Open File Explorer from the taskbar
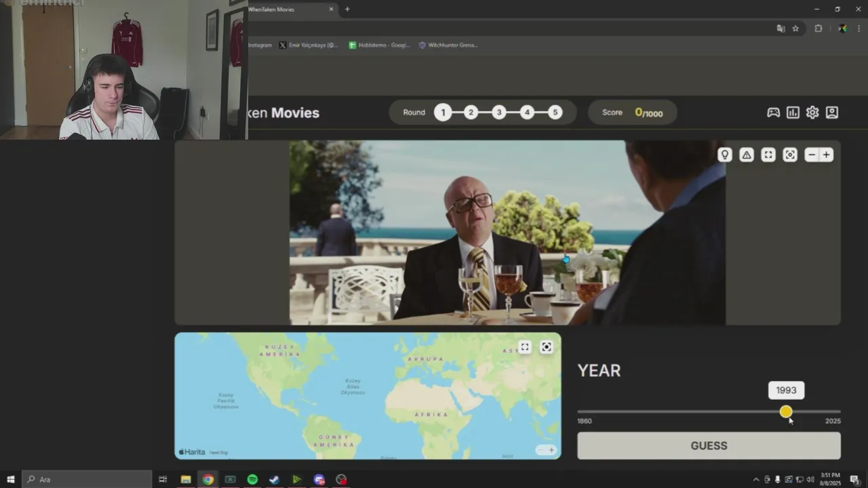868x488 pixels. 186,479
